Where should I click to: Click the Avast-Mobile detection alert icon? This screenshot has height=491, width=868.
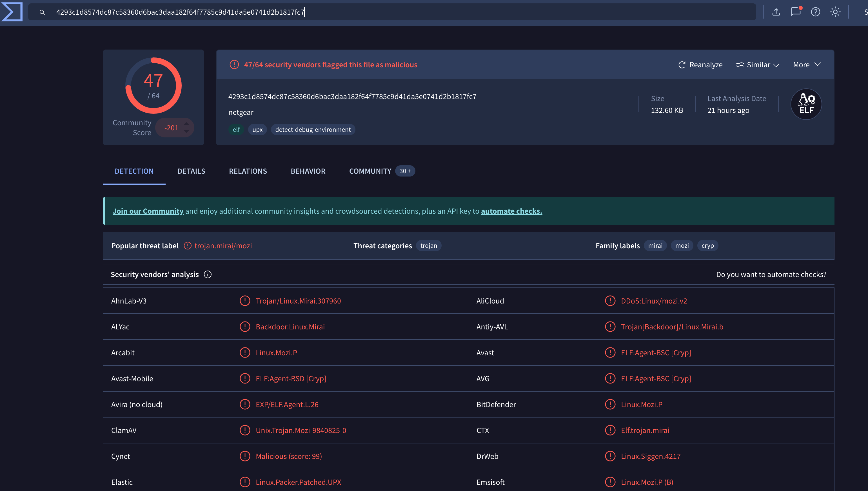point(245,378)
